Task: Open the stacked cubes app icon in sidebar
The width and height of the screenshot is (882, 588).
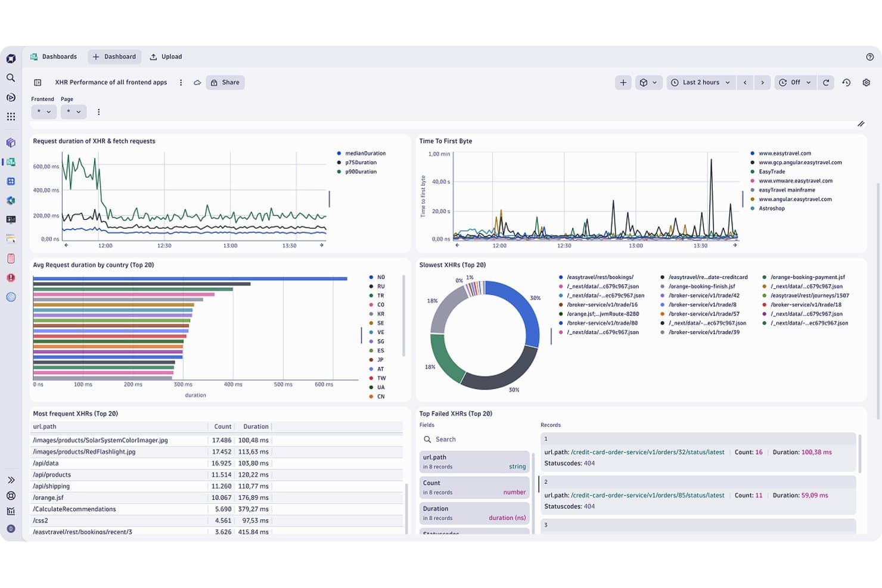Action: 11,142
